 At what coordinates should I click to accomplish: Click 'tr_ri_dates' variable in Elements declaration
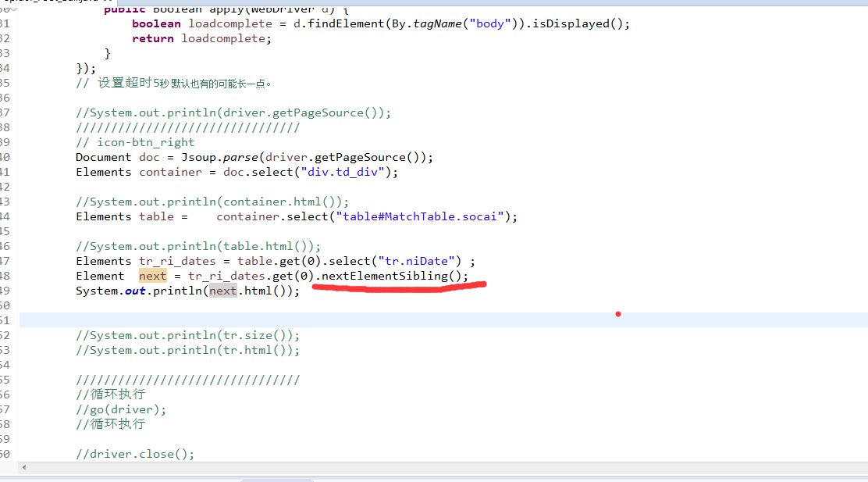(x=177, y=261)
